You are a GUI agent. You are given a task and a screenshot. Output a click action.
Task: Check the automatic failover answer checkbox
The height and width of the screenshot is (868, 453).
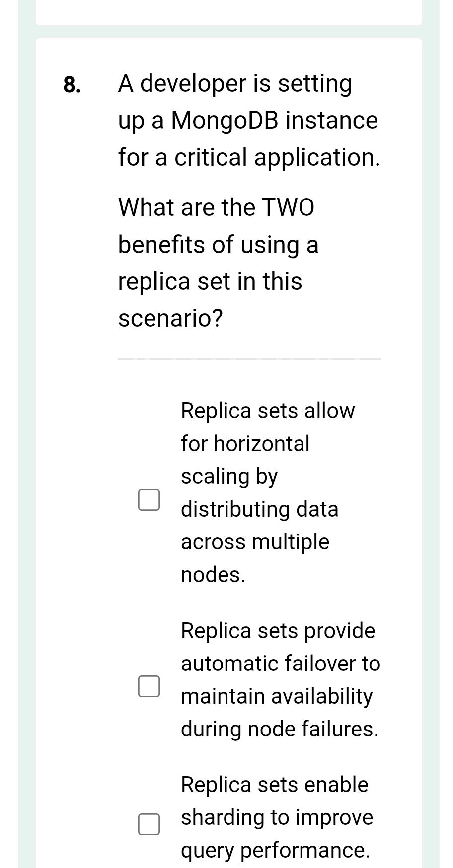[149, 686]
